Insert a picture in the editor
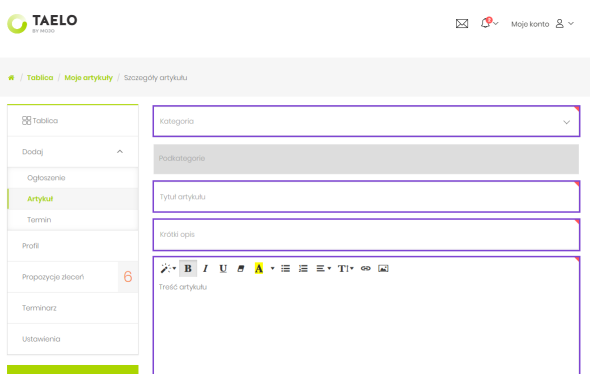 (383, 269)
